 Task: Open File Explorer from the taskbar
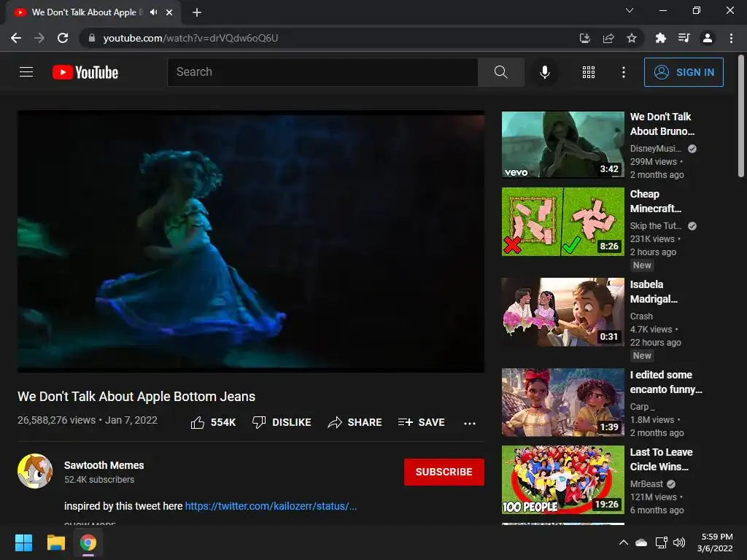point(55,542)
